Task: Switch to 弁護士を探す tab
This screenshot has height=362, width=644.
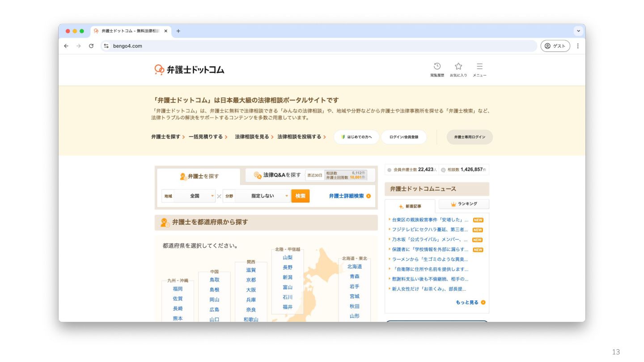Action: click(199, 176)
